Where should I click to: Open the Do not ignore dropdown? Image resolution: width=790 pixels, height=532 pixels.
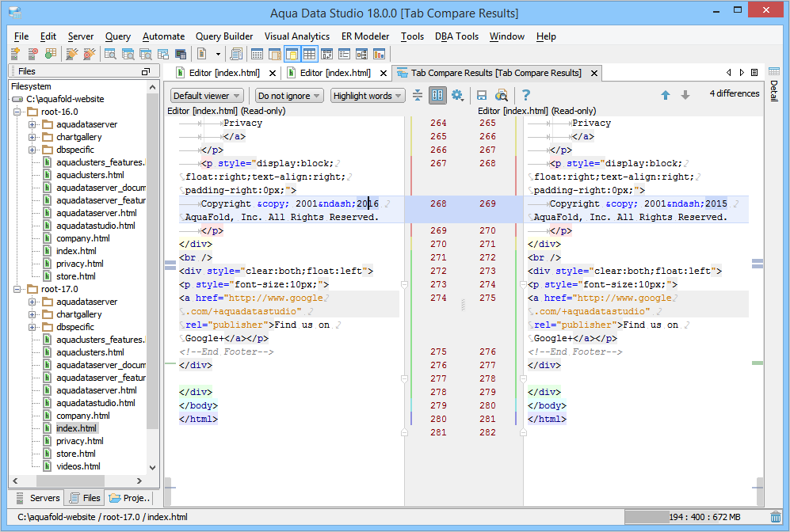coord(289,96)
